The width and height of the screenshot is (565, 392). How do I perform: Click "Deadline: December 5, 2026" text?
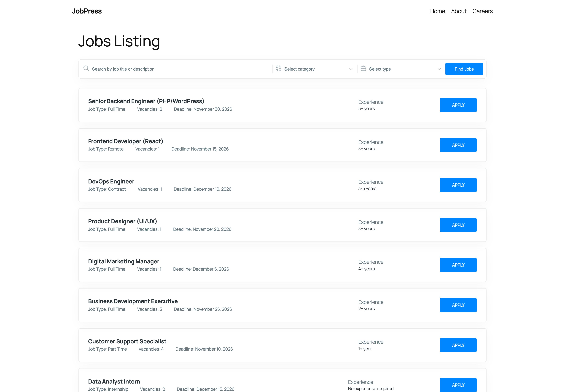(201, 269)
